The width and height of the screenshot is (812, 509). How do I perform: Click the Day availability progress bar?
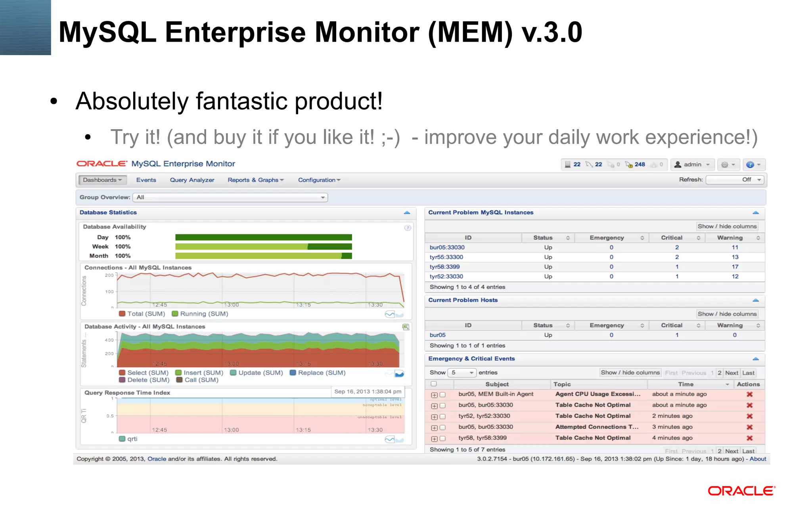coord(264,237)
